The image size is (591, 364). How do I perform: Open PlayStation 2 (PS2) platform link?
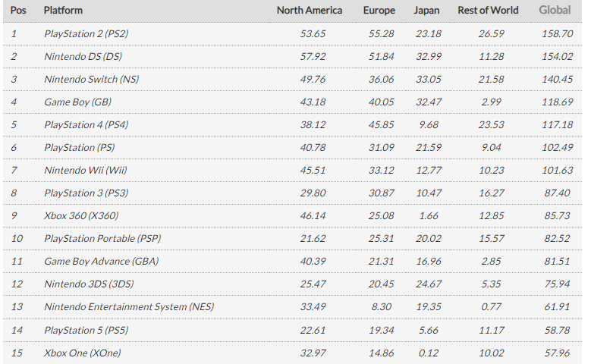(86, 33)
